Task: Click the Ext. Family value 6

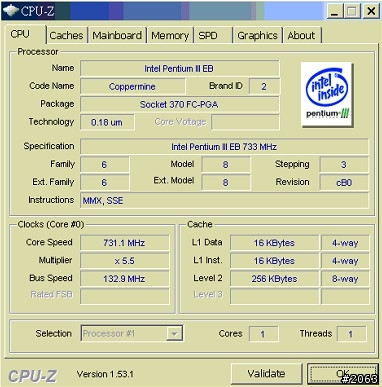Action: (x=104, y=183)
